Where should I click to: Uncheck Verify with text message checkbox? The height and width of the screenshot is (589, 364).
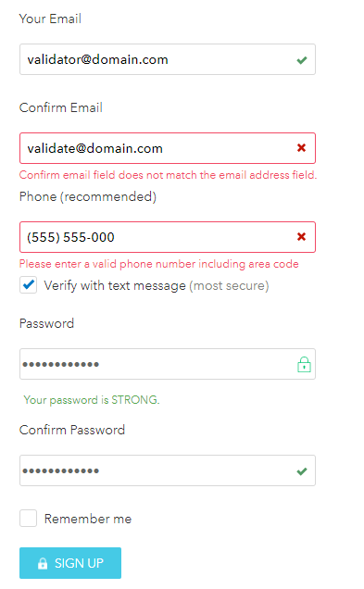tap(28, 285)
